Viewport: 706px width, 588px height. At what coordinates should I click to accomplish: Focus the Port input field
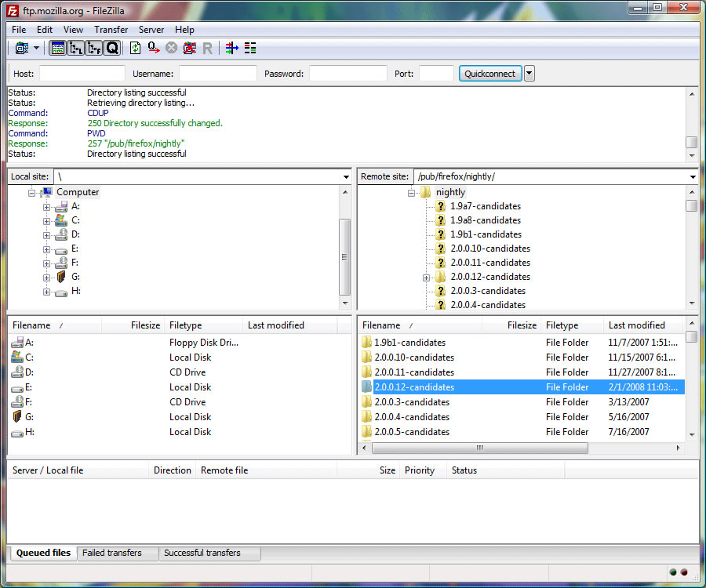click(436, 74)
